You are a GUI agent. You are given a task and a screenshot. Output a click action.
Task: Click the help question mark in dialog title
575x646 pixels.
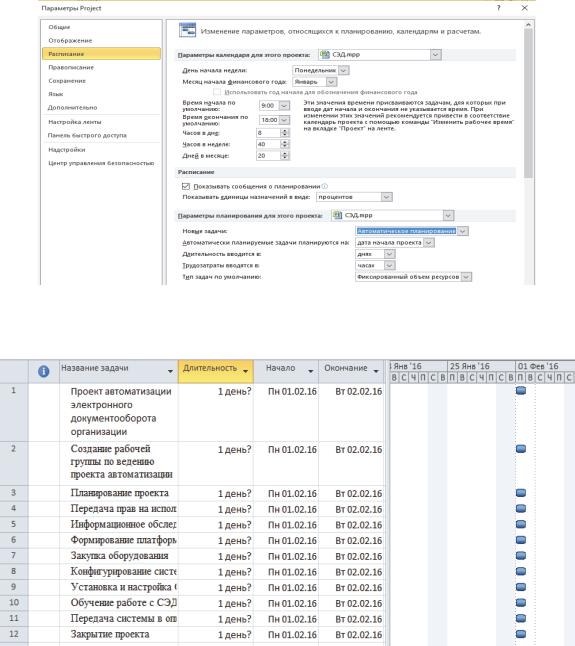[498, 8]
